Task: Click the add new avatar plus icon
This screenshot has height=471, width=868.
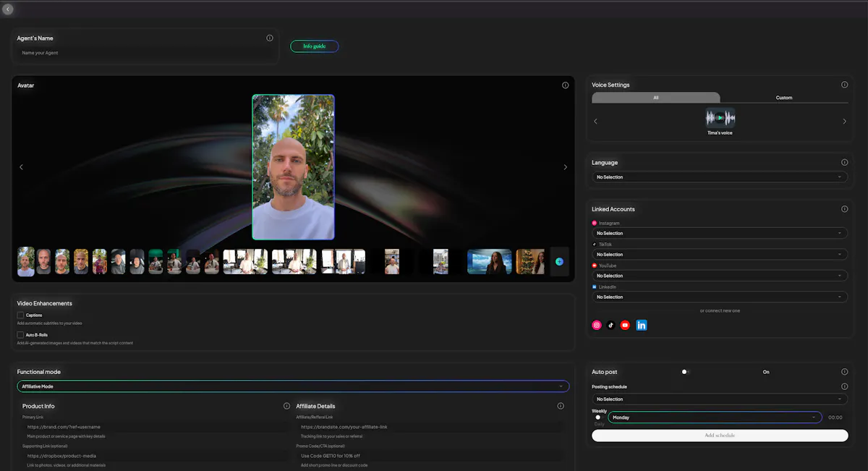Action: pos(559,261)
